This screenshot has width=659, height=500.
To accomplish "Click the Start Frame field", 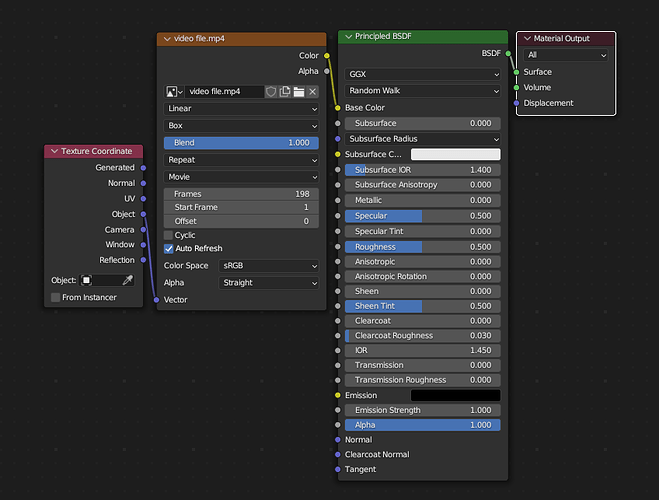I will coord(241,208).
